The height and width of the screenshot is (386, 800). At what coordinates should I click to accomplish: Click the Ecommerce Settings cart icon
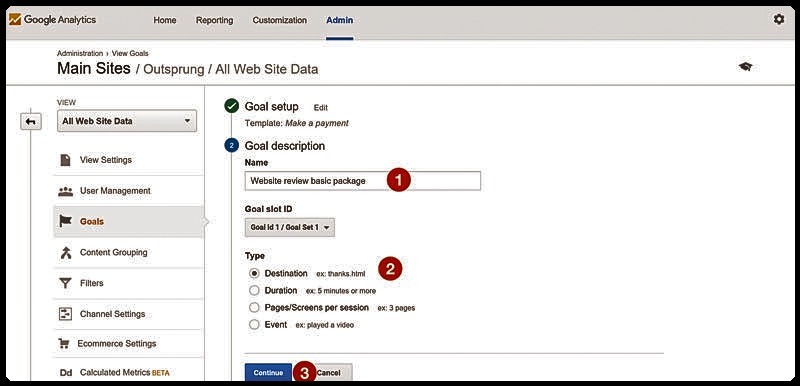coord(64,344)
